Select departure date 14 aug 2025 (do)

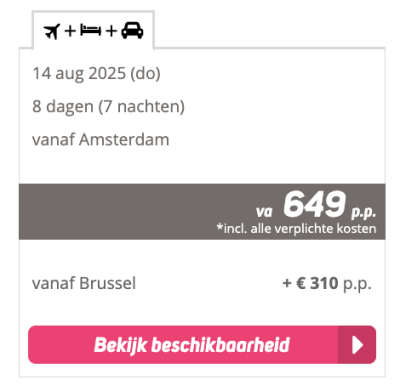click(96, 74)
